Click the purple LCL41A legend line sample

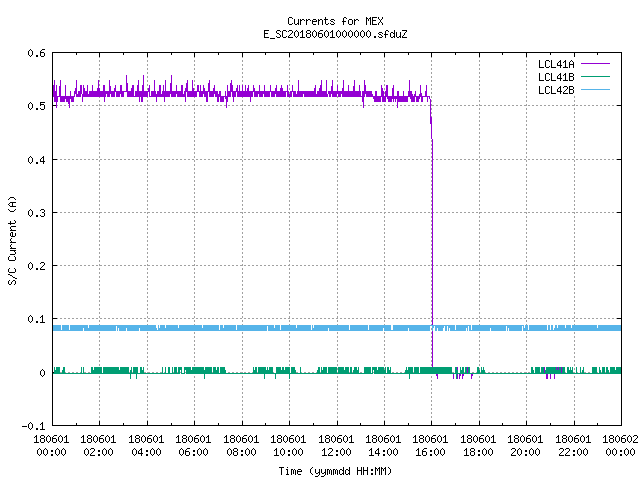(x=595, y=64)
